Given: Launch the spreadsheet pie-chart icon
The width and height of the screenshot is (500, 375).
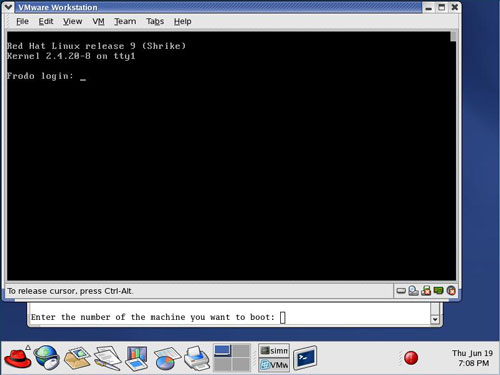Looking at the screenshot, I should [x=167, y=358].
